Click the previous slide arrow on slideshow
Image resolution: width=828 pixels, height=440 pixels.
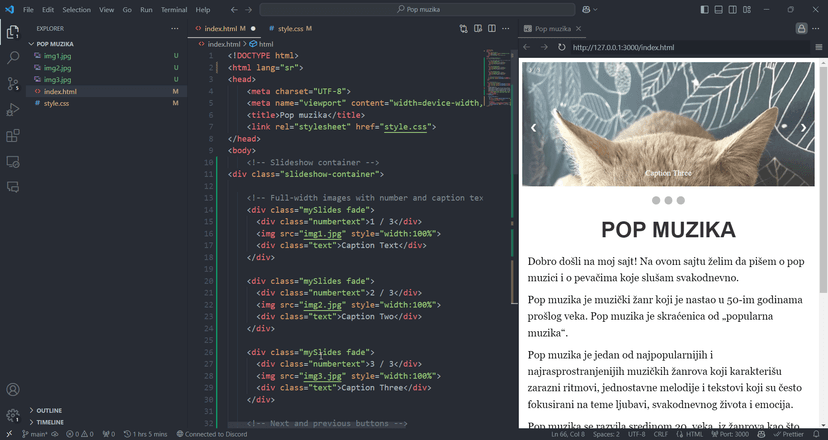pyautogui.click(x=534, y=128)
